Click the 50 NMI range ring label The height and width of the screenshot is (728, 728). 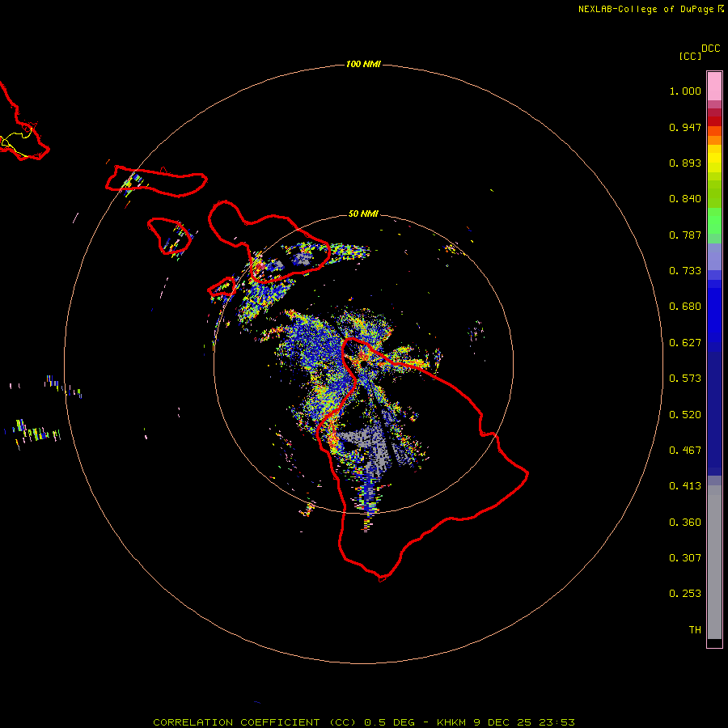point(363,214)
